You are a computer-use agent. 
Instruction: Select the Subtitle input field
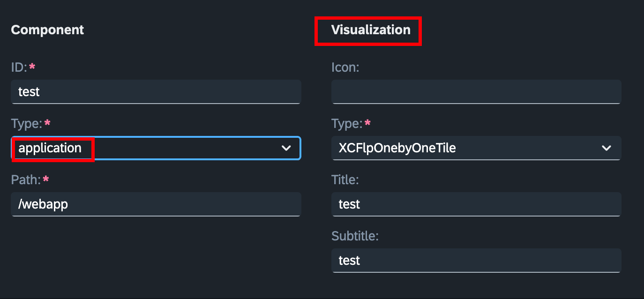476,261
